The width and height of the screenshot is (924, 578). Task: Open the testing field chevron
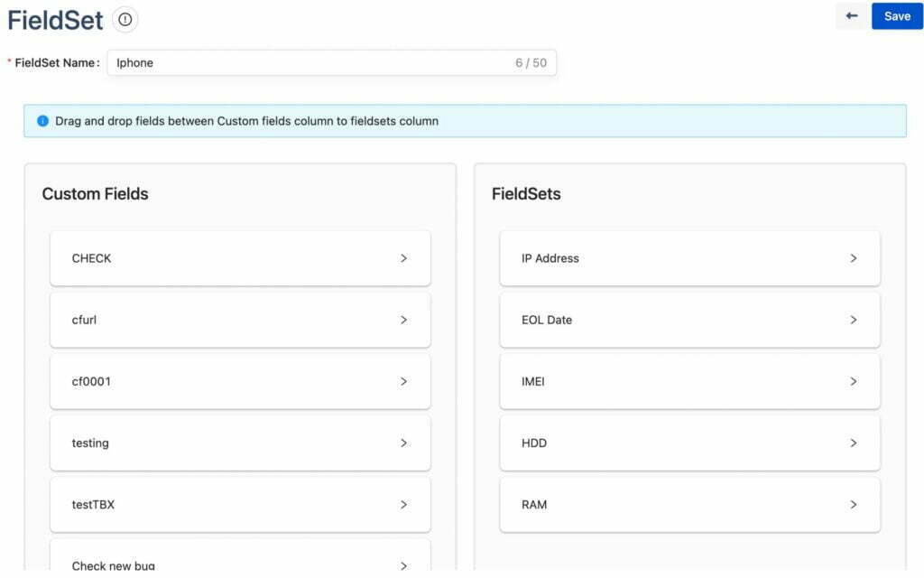403,443
